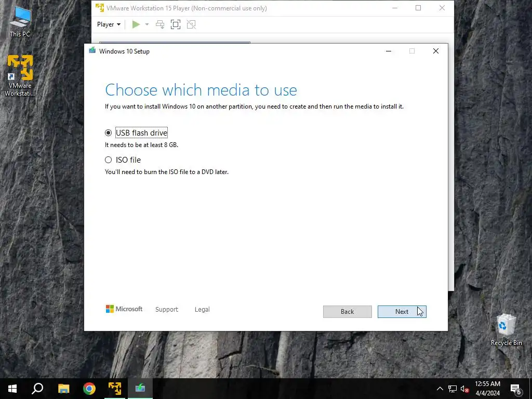
Task: Click the 'It needs to be at least 8 GB.' text
Action: 141,145
